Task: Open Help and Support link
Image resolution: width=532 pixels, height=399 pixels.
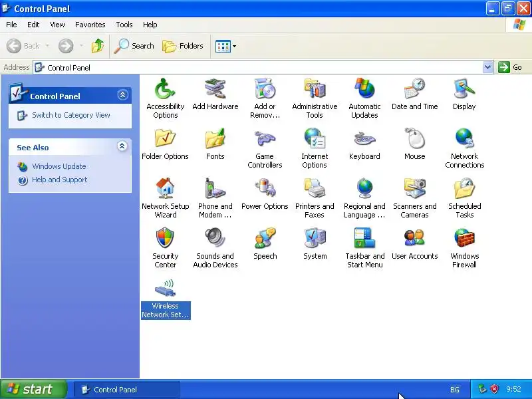Action: coord(60,180)
